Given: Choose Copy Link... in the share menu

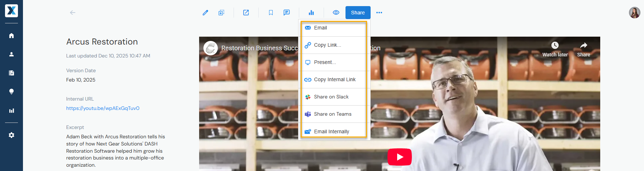Looking at the screenshot, I should pos(334,45).
